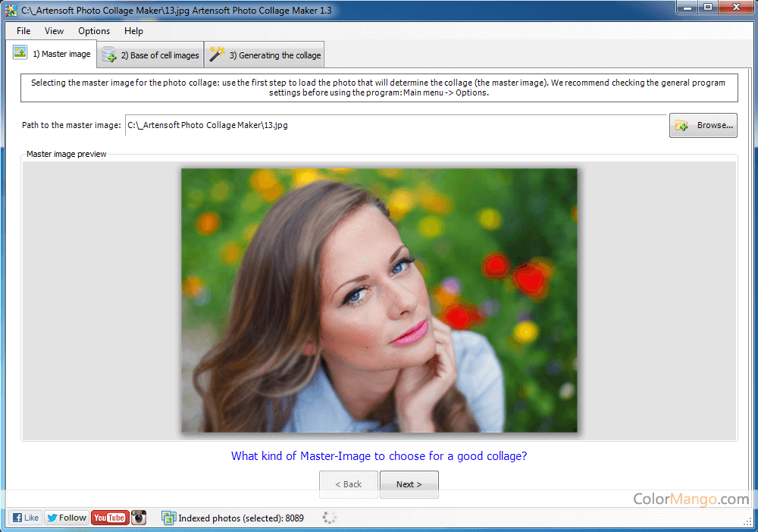Click the Facebook Like button
The height and width of the screenshot is (532, 758).
pyautogui.click(x=25, y=518)
